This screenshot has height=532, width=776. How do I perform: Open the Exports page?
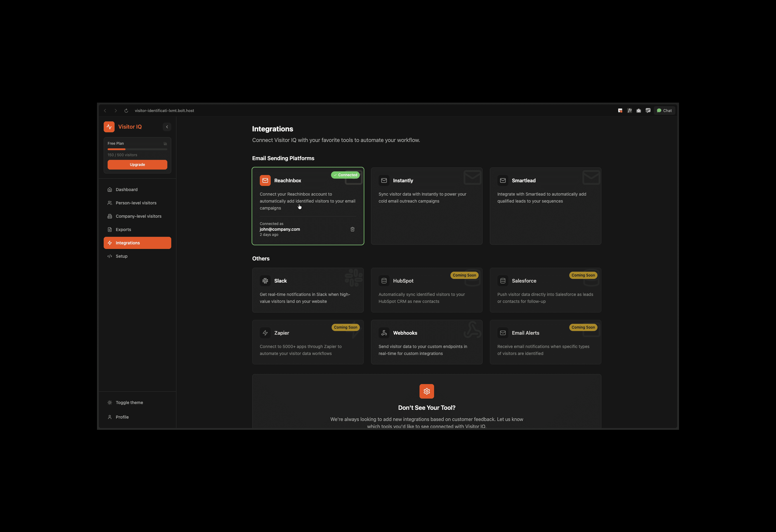pyautogui.click(x=123, y=230)
